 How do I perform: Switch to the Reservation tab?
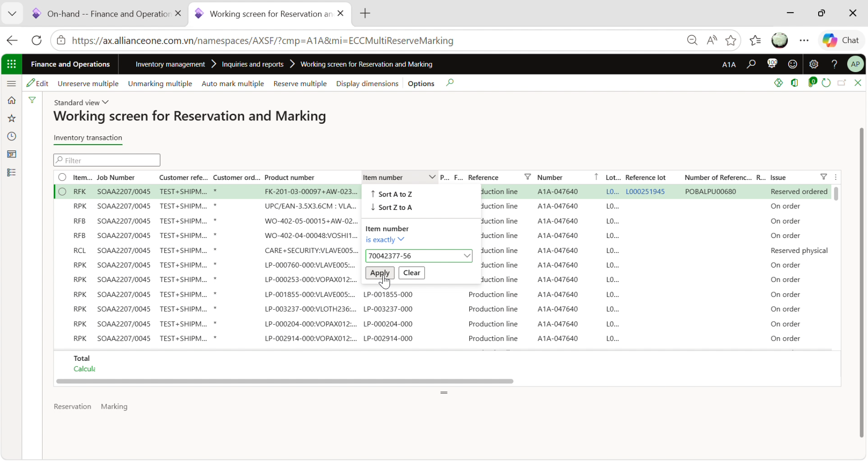[72, 406]
